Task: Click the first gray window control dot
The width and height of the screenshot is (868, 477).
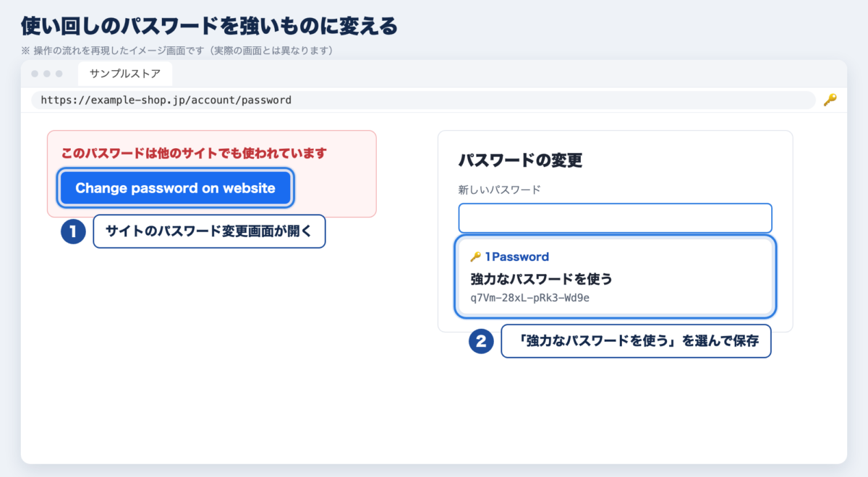Action: (35, 74)
